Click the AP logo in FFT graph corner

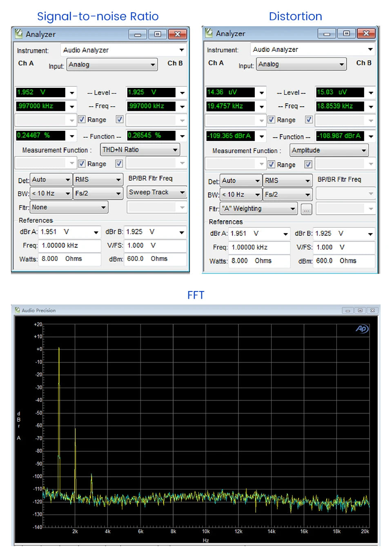[x=362, y=329]
